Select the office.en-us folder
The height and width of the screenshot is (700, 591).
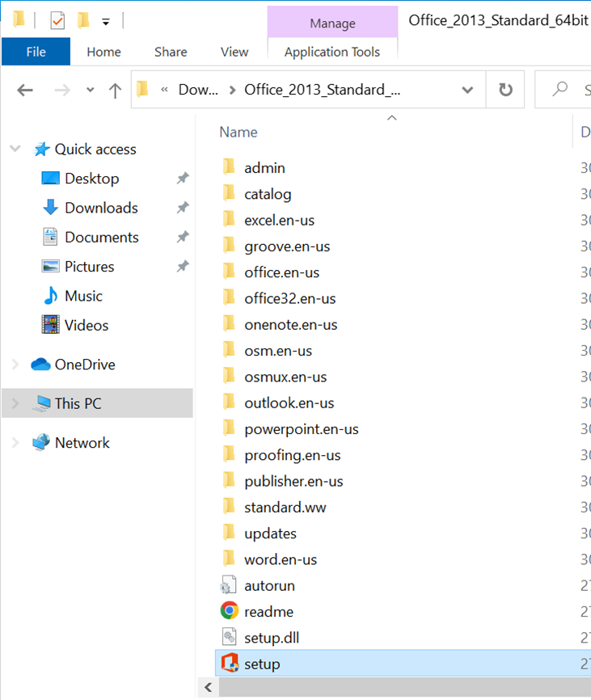point(281,272)
